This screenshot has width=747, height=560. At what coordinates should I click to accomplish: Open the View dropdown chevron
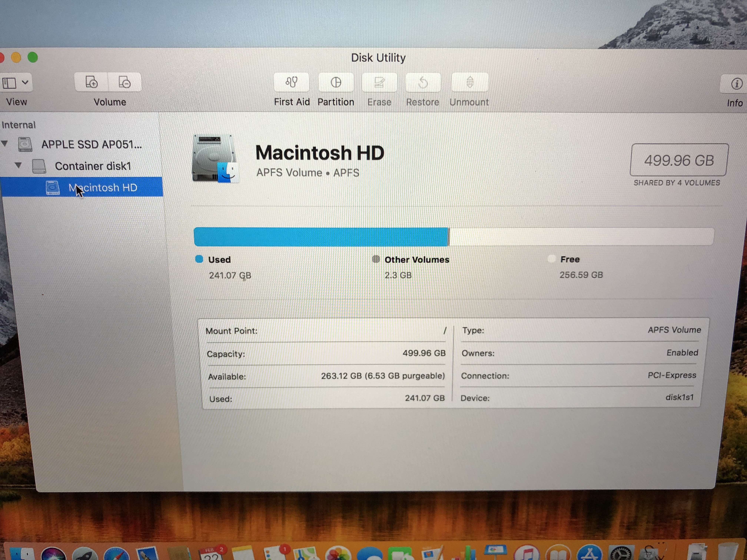pos(25,82)
